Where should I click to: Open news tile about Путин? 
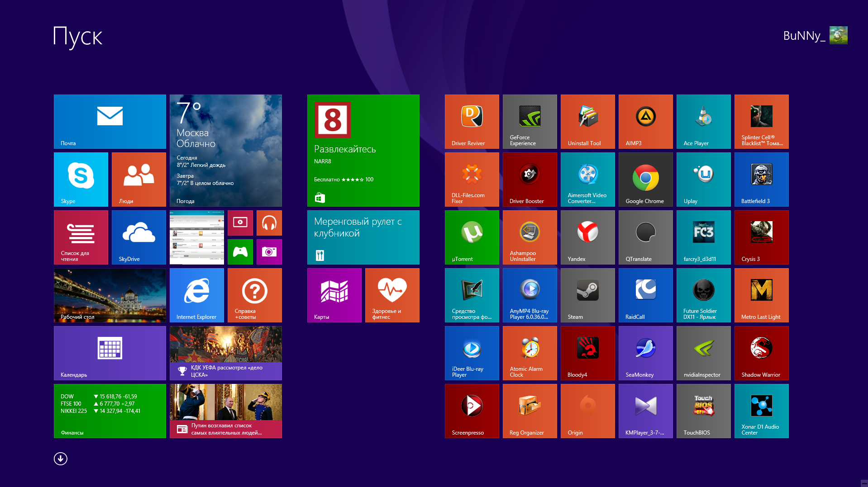pyautogui.click(x=226, y=411)
